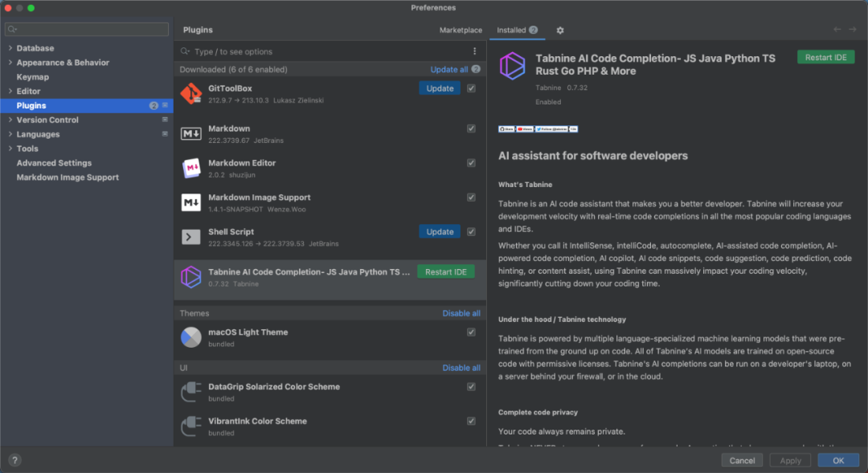Viewport: 868px width, 473px height.
Task: Click the Tabnine vendor name in details
Action: (x=548, y=88)
